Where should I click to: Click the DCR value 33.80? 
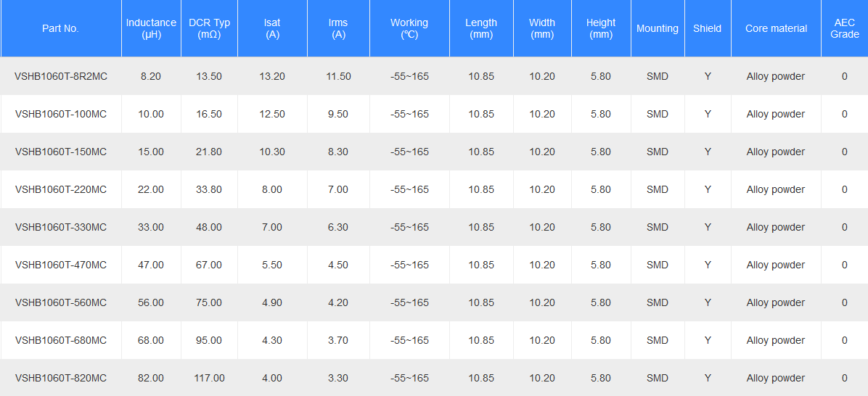(x=209, y=189)
